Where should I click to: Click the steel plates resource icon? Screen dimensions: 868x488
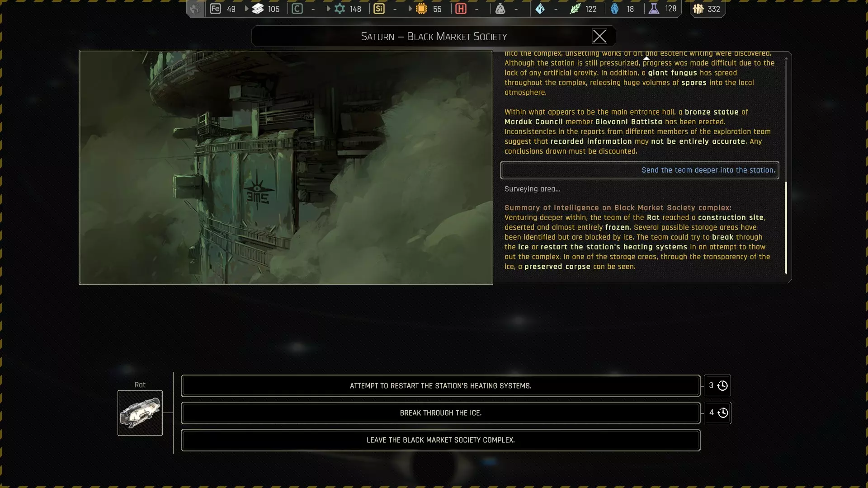(x=258, y=9)
